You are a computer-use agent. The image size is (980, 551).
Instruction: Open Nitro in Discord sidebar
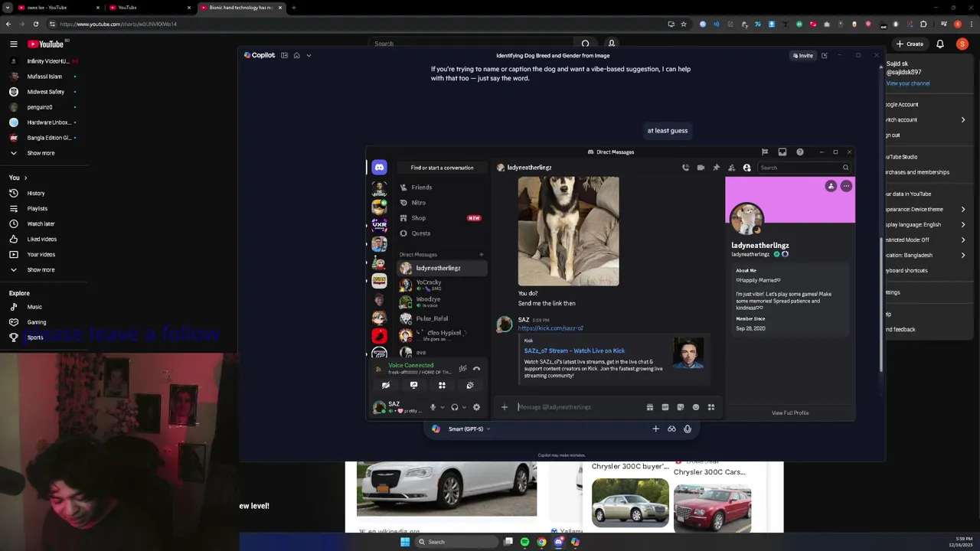(x=441, y=202)
